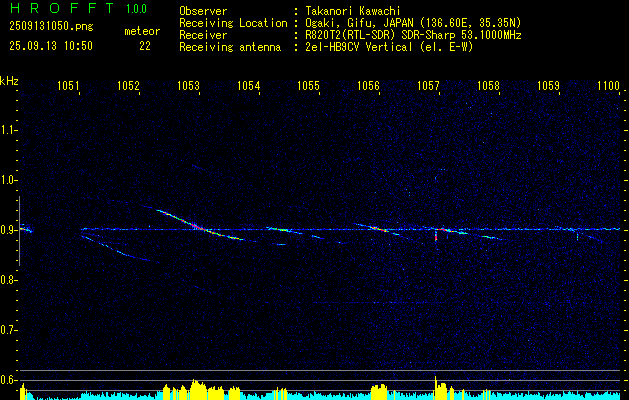The width and height of the screenshot is (629, 400).
Task: Click the 1.0 frequency axis label
Action: (8, 180)
